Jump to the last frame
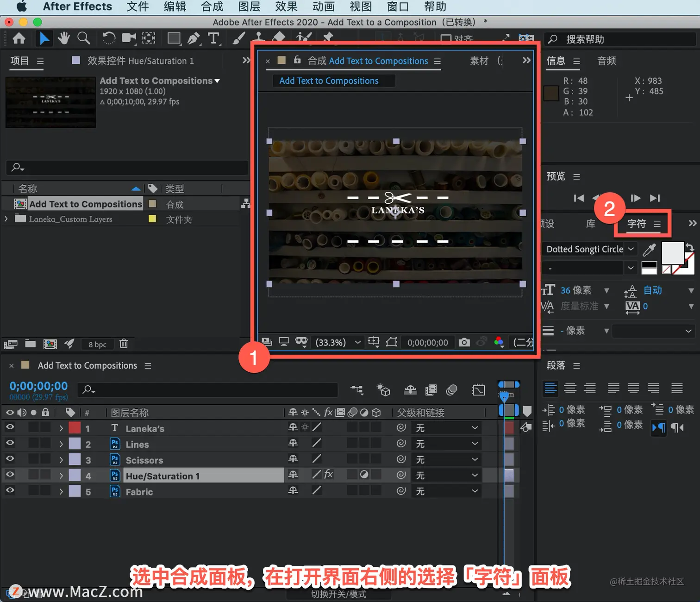700x602 pixels. 655,198
